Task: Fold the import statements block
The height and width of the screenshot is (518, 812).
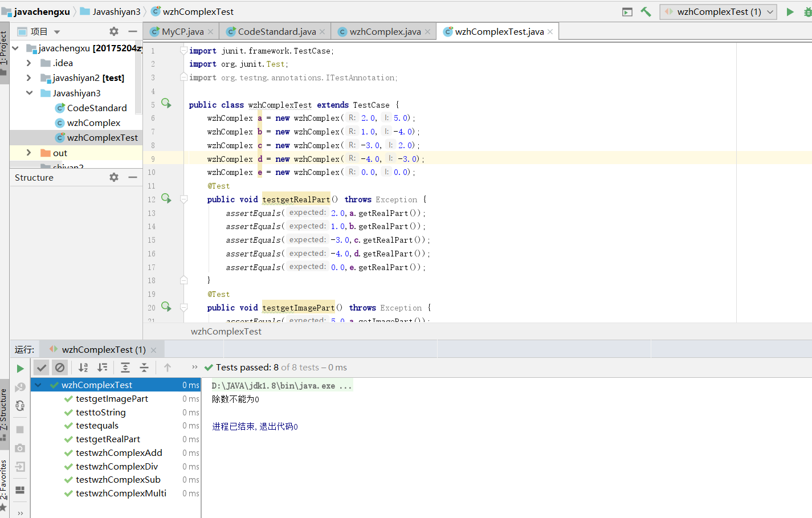Action: [184, 51]
